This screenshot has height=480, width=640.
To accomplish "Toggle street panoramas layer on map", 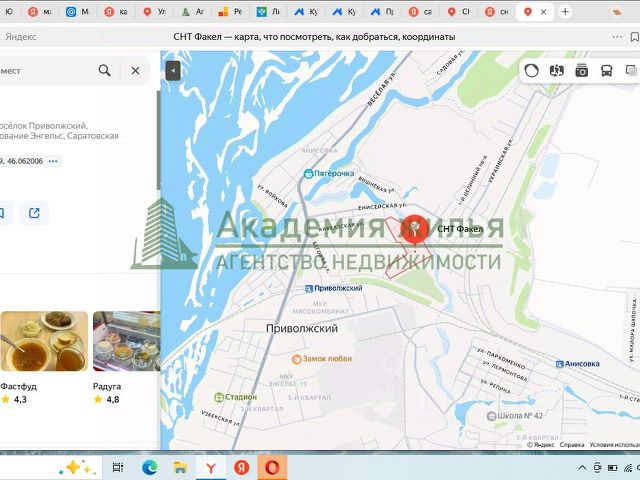I will (557, 71).
